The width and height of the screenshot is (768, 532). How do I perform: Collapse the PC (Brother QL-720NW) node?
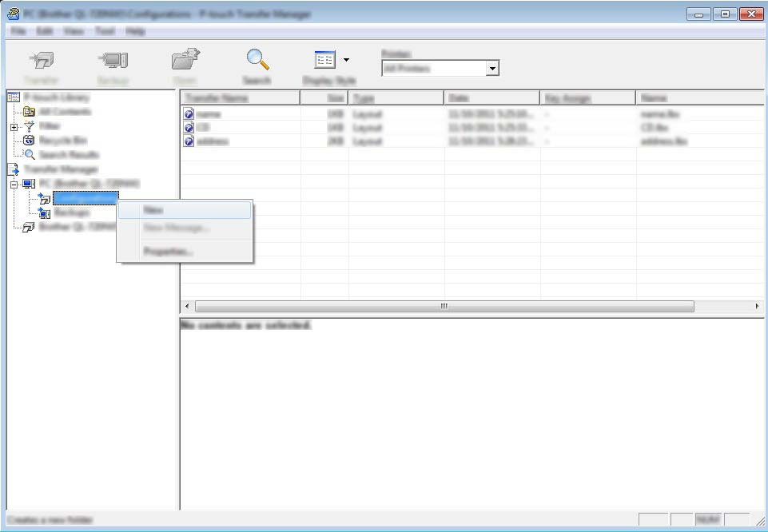(x=14, y=185)
